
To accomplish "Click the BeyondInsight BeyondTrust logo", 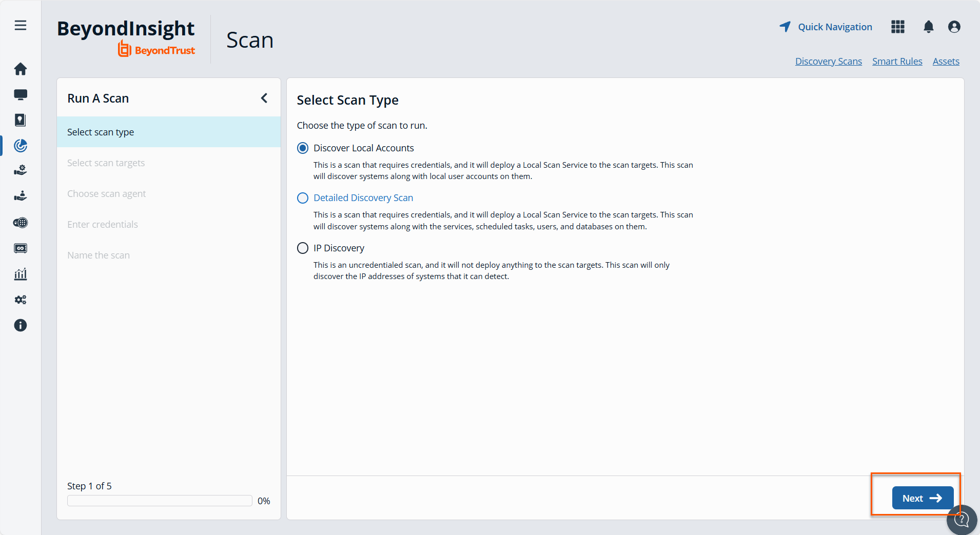I will pyautogui.click(x=126, y=37).
